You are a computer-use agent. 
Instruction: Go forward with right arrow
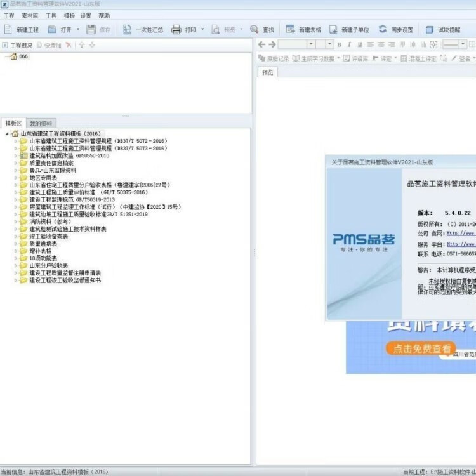[x=272, y=44]
